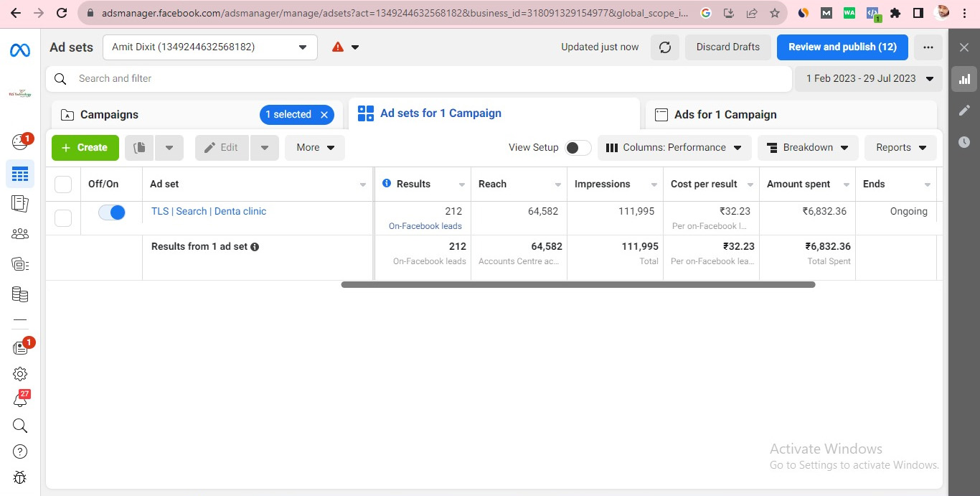Screen dimensions: 980x496
Task: Click the refresh data icon
Action: [665, 47]
